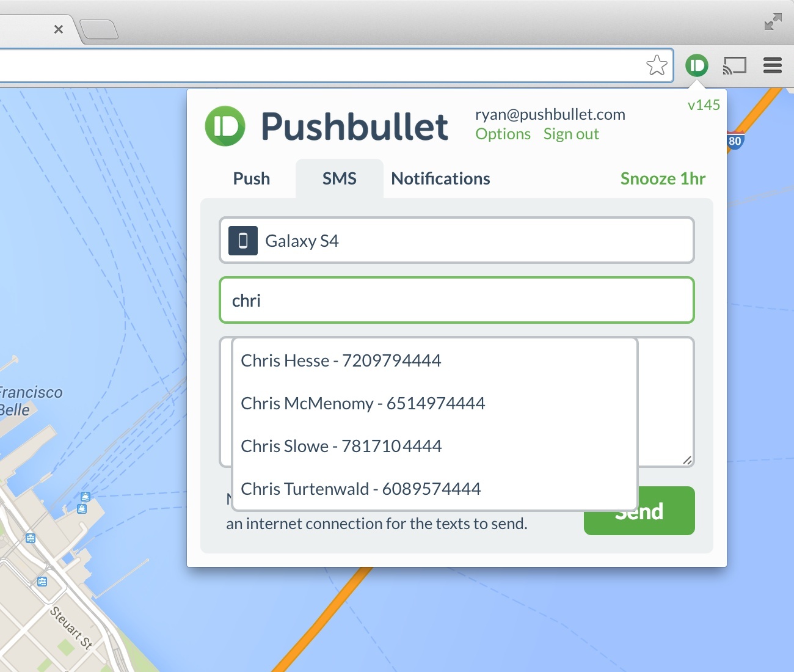Click the fullscreen expand arrows icon
The width and height of the screenshot is (794, 672).
pos(773,21)
